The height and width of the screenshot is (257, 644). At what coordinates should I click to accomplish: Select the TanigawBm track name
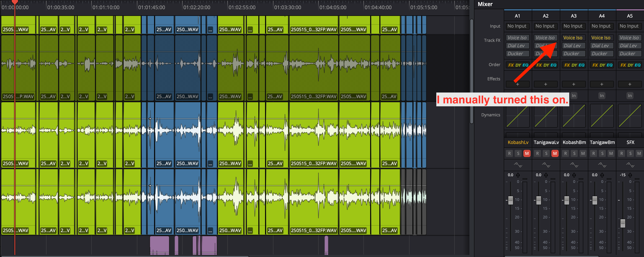tap(602, 142)
